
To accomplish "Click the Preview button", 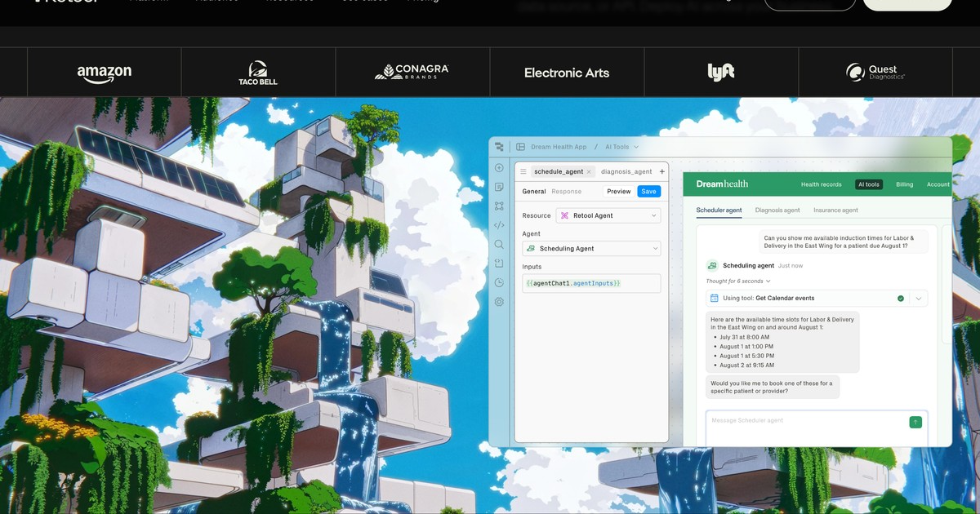I will point(619,192).
